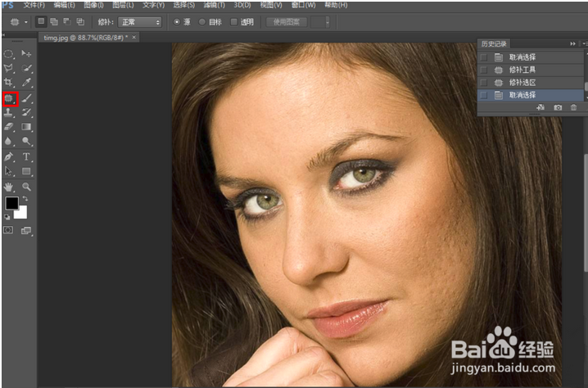The image size is (588, 388).
Task: Create new document from current state
Action: (x=541, y=107)
